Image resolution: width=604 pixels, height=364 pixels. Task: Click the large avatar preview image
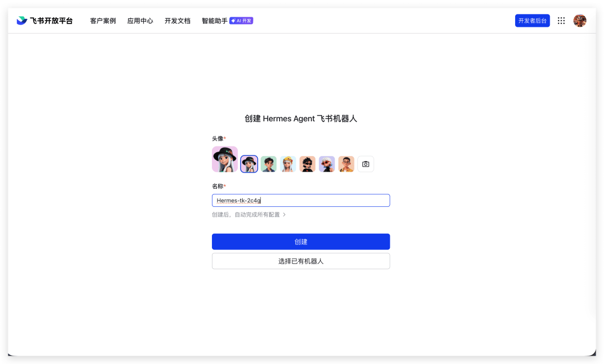(225, 159)
